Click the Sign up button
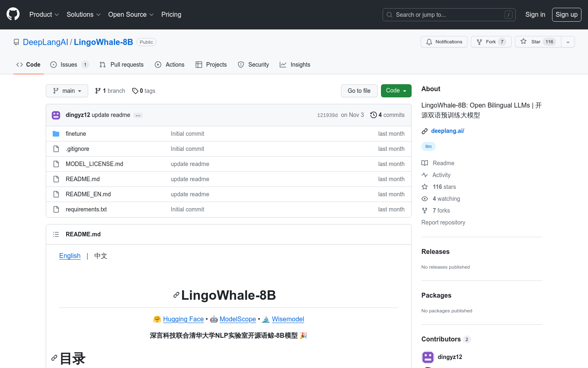Image resolution: width=588 pixels, height=368 pixels. pos(567,14)
